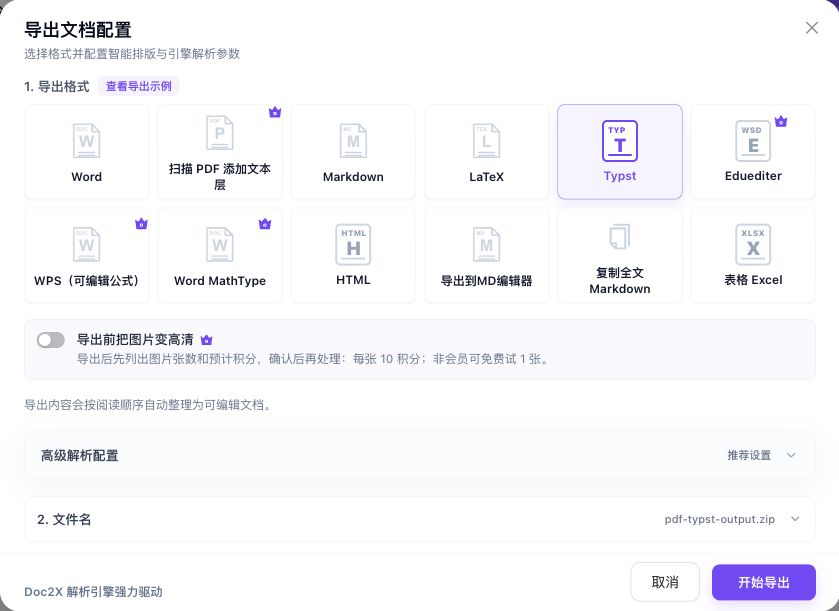Choose the scanned PDF text layer icon
The height and width of the screenshot is (611, 839).
pos(219,133)
